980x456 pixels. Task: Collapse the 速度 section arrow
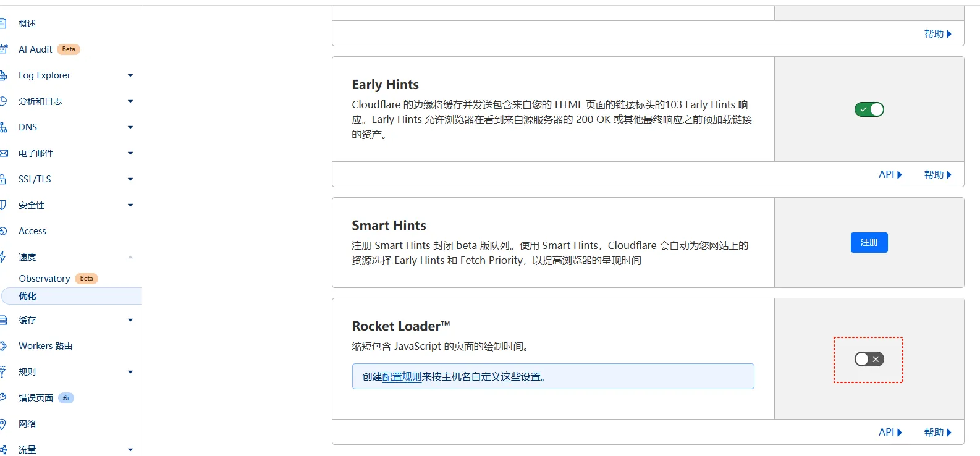pyautogui.click(x=130, y=257)
